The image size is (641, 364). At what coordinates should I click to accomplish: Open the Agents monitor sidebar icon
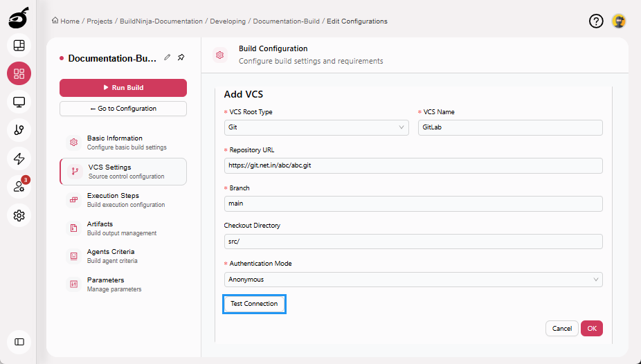(19, 102)
